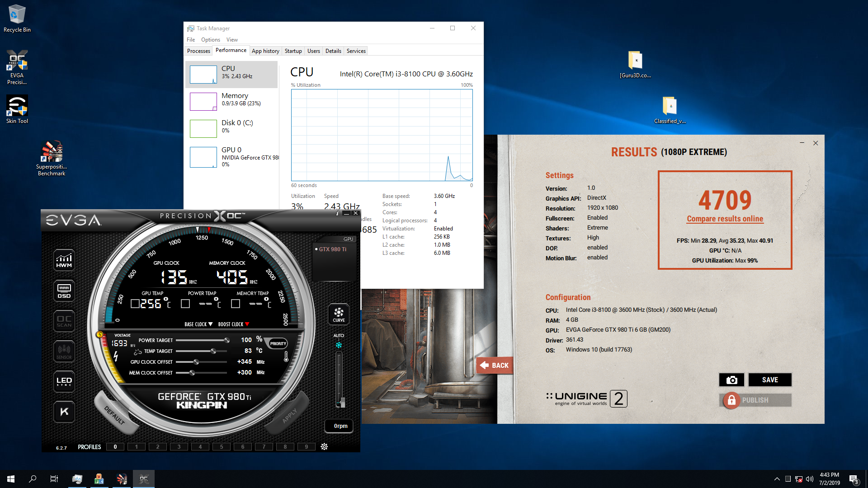Open the OSD settings button in Precision XOC
Viewport: 868px width, 488px height.
64,291
